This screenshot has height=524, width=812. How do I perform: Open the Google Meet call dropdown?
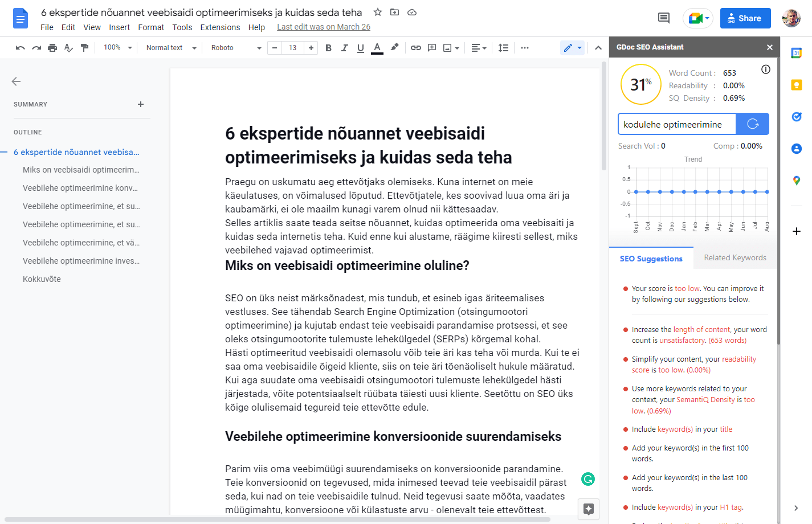698,18
